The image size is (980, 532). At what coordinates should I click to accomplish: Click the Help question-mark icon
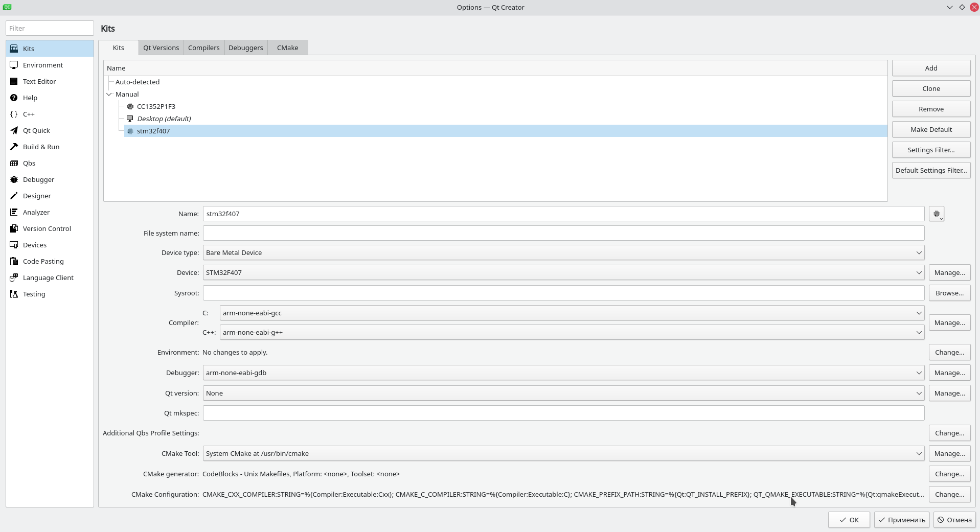[x=14, y=98]
